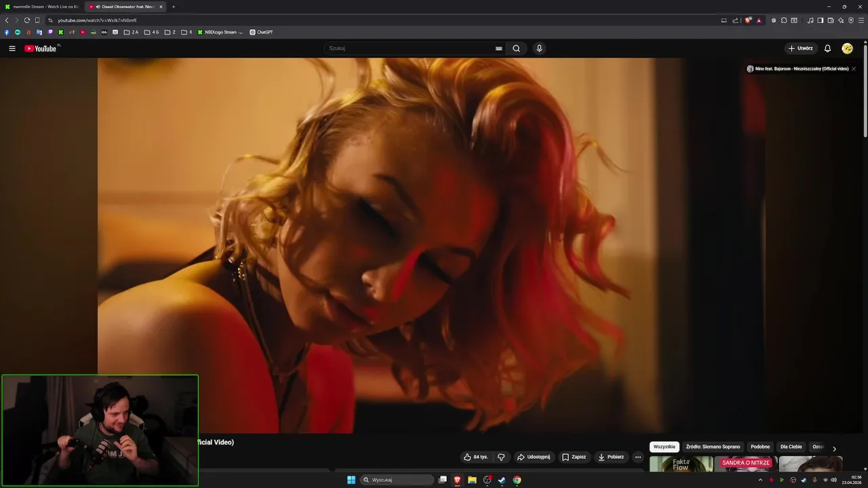Screen dimensions: 868x488
Task: Select the Dla Ciebie filter chip
Action: pyautogui.click(x=791, y=447)
